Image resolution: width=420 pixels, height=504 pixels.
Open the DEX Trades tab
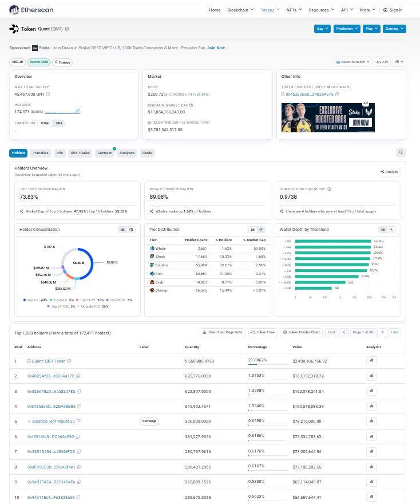coord(80,153)
